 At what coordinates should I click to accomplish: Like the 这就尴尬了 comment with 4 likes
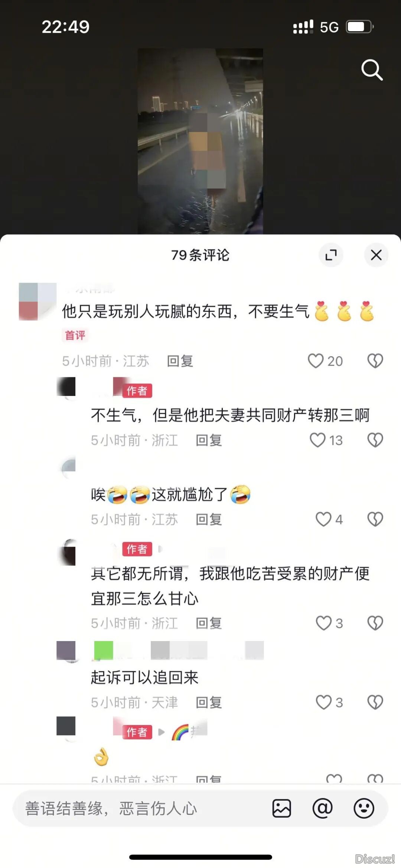pyautogui.click(x=323, y=519)
